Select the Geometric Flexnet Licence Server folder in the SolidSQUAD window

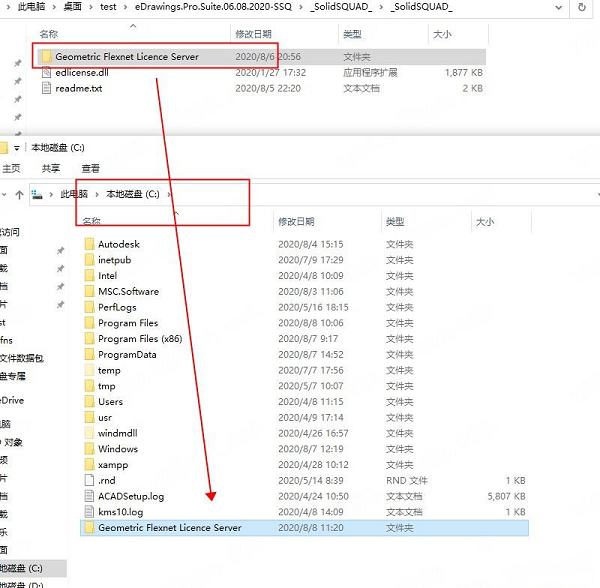pos(262,57)
